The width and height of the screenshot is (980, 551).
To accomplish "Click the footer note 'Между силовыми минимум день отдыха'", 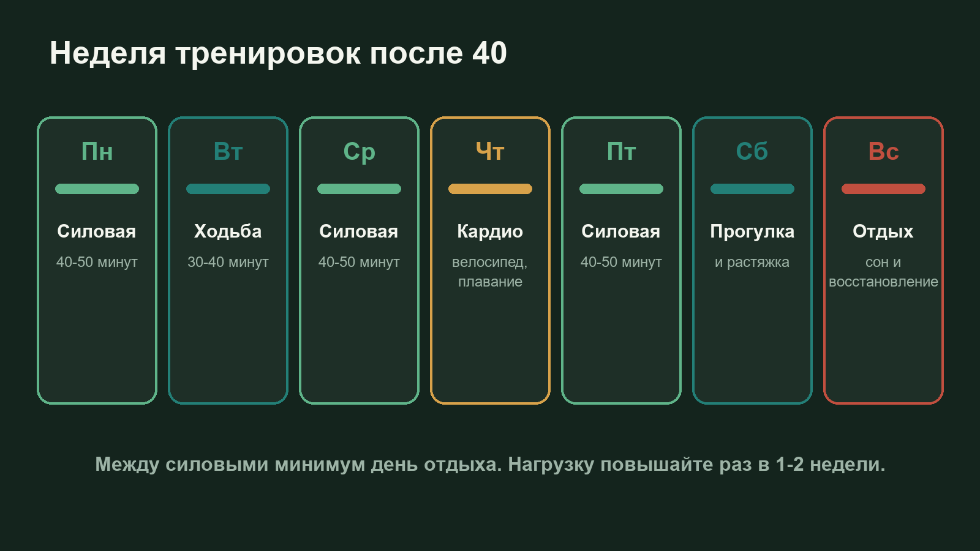I will pyautogui.click(x=298, y=465).
